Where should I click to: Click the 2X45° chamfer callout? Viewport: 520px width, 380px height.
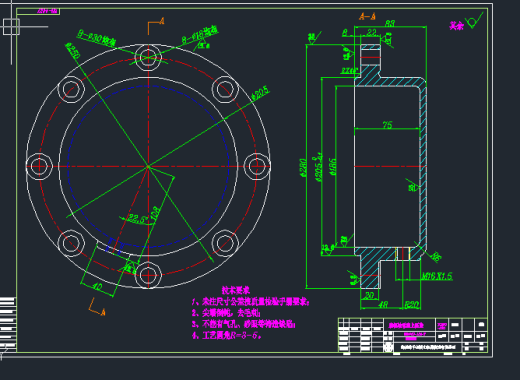coord(349,71)
